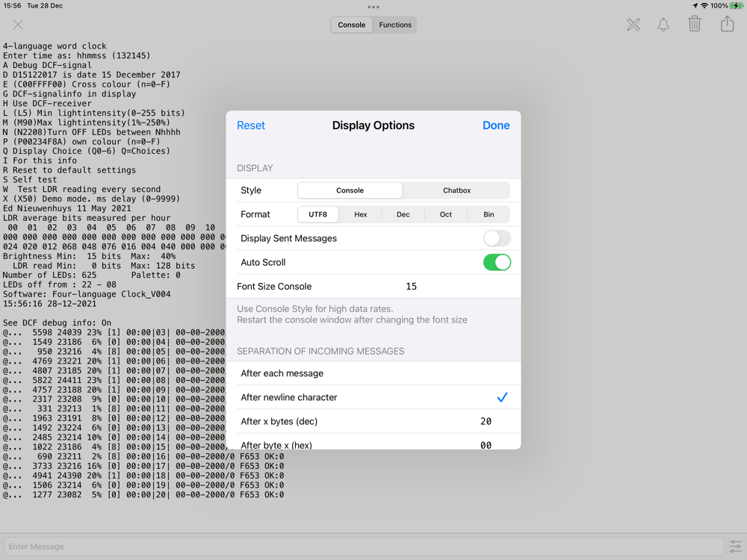Edit the hex byte value 00
This screenshot has height=560, width=747.
point(486,445)
